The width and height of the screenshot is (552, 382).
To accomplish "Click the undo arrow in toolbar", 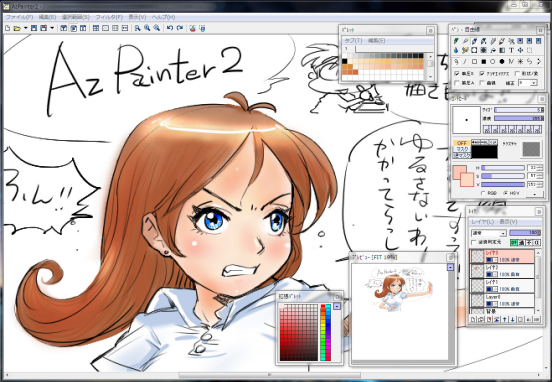I will pos(170,28).
